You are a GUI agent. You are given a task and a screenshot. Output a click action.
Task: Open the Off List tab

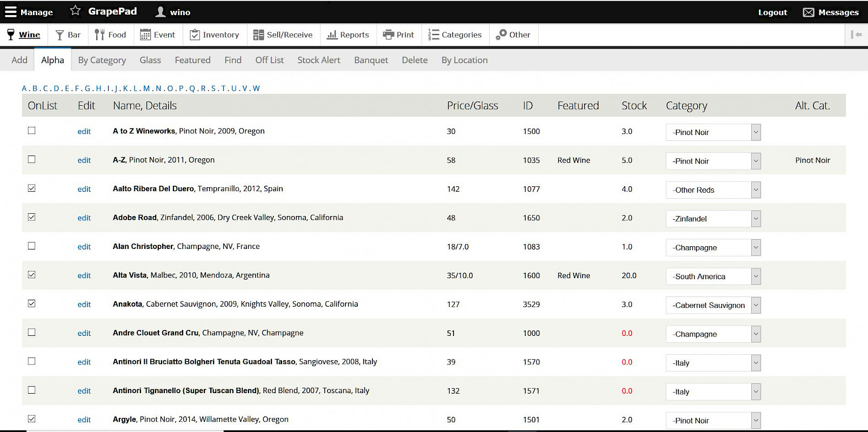tap(269, 60)
